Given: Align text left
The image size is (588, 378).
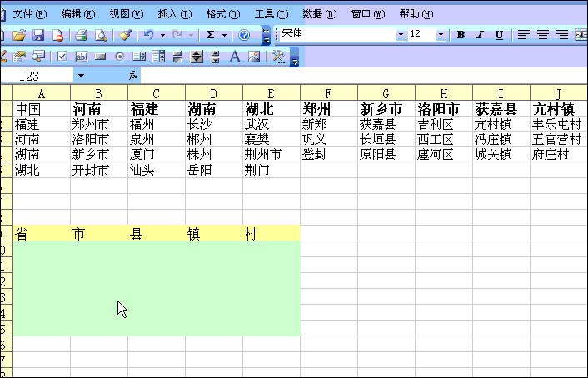Looking at the screenshot, I should click(524, 35).
